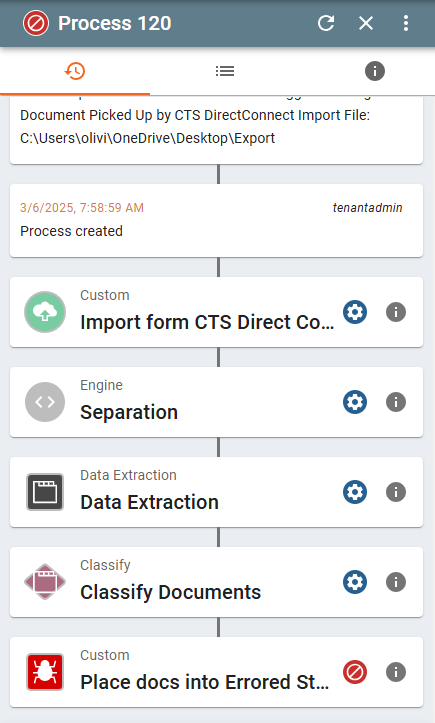The width and height of the screenshot is (435, 723).
Task: Select the Process created history entry
Action: pyautogui.click(x=216, y=220)
